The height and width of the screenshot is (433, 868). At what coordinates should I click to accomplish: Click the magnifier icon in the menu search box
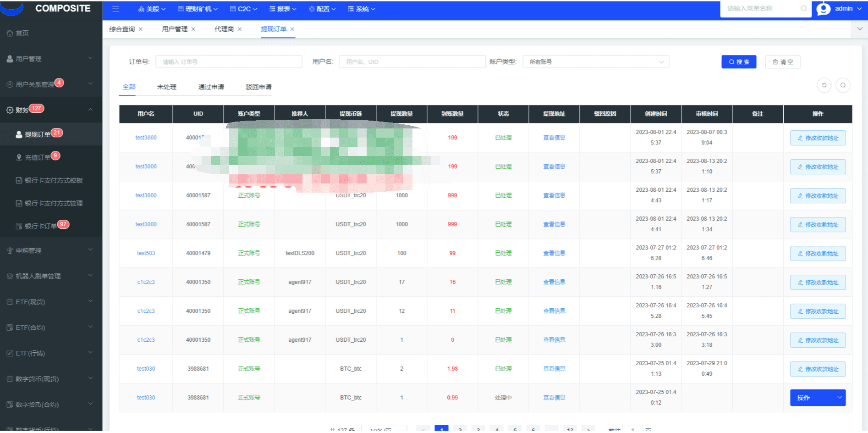[803, 9]
